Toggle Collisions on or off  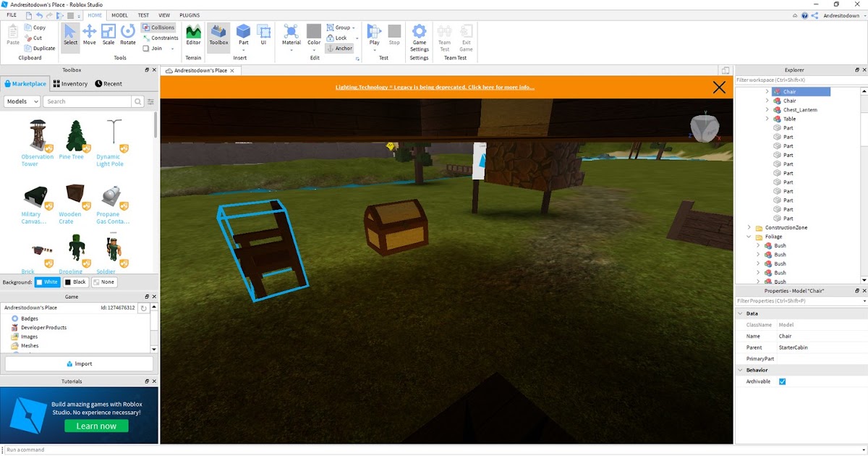[158, 28]
